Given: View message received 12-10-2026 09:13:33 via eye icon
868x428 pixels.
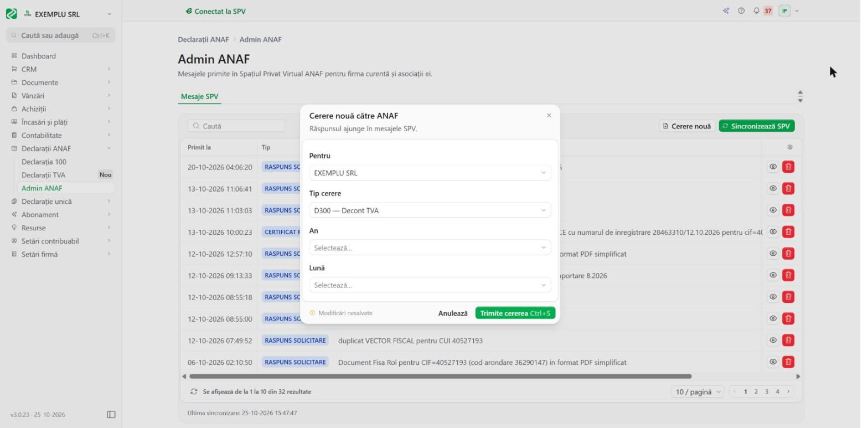Looking at the screenshot, I should click(773, 275).
